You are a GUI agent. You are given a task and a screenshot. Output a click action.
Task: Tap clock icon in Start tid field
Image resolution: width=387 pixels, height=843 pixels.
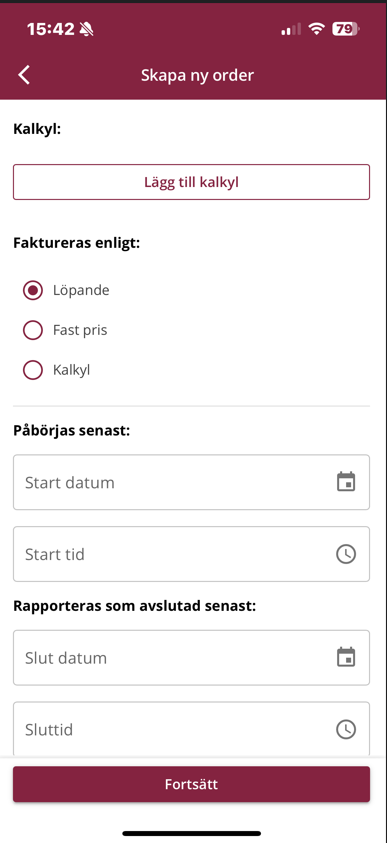tap(346, 554)
